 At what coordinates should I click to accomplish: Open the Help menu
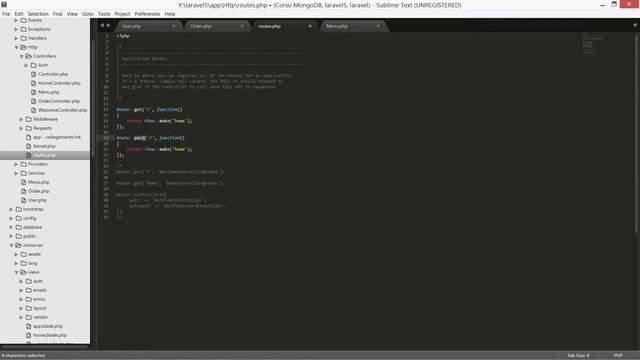point(170,14)
